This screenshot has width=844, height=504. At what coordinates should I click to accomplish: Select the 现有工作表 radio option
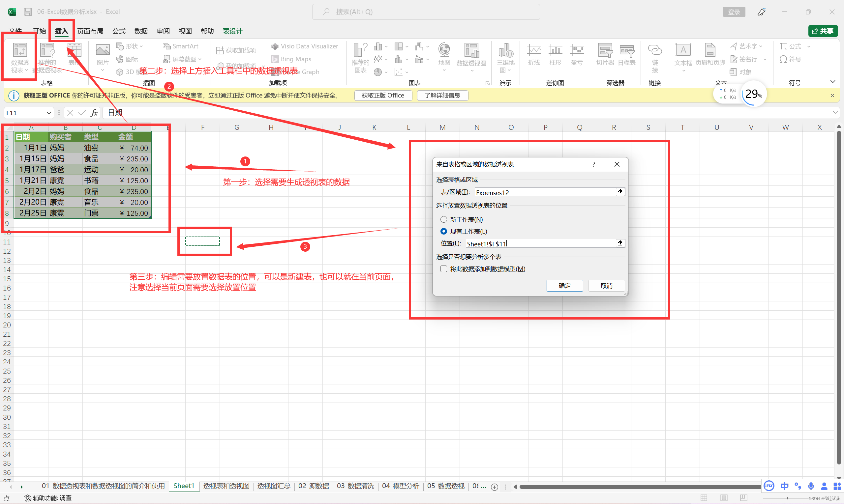coord(443,231)
